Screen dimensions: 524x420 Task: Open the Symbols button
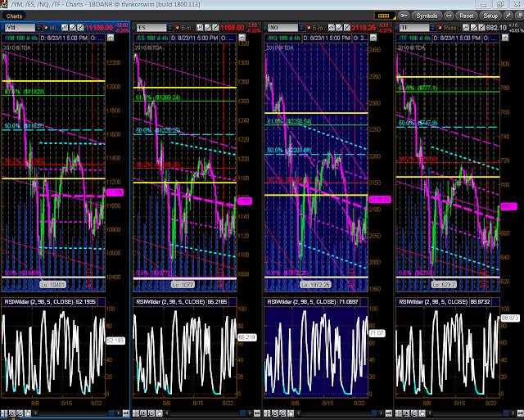tap(427, 16)
